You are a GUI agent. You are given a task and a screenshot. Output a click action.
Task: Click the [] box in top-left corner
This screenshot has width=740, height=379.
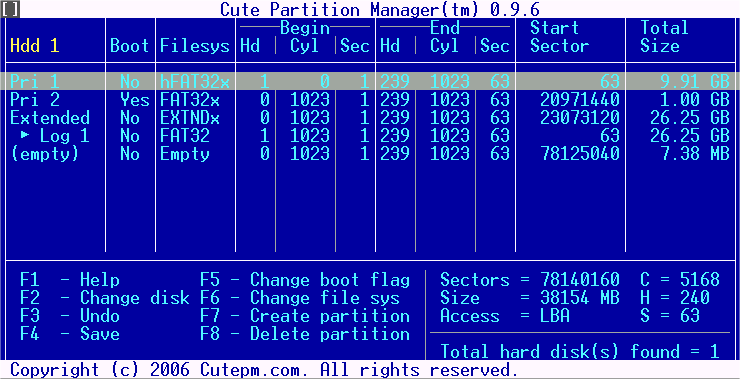click(x=10, y=9)
